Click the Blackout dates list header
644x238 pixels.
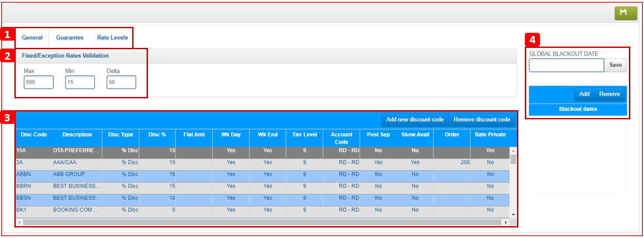(578, 109)
